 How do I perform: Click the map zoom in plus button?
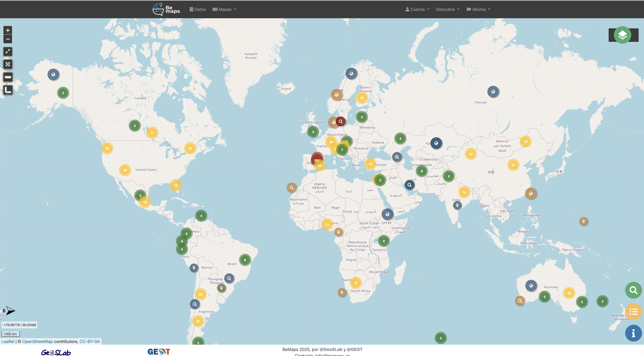8,30
